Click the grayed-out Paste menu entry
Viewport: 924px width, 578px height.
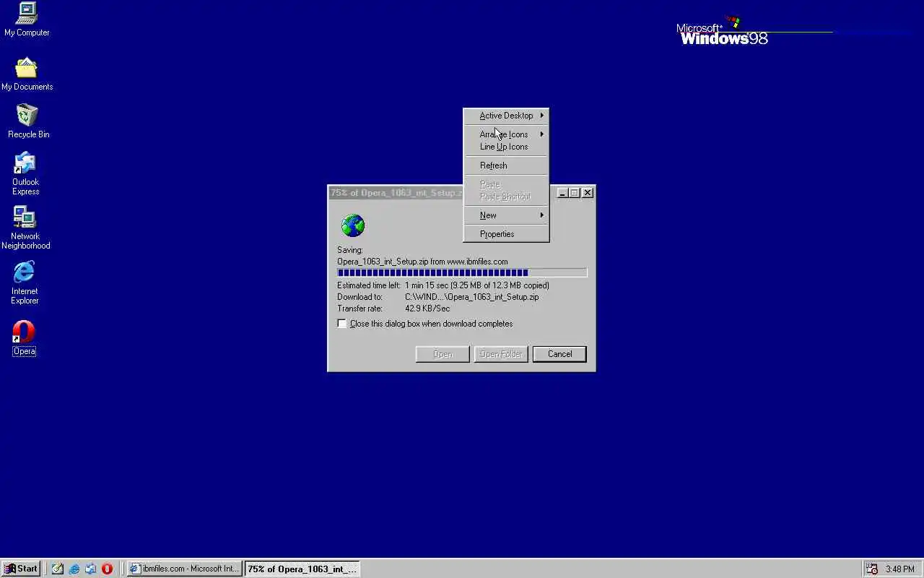pos(506,184)
